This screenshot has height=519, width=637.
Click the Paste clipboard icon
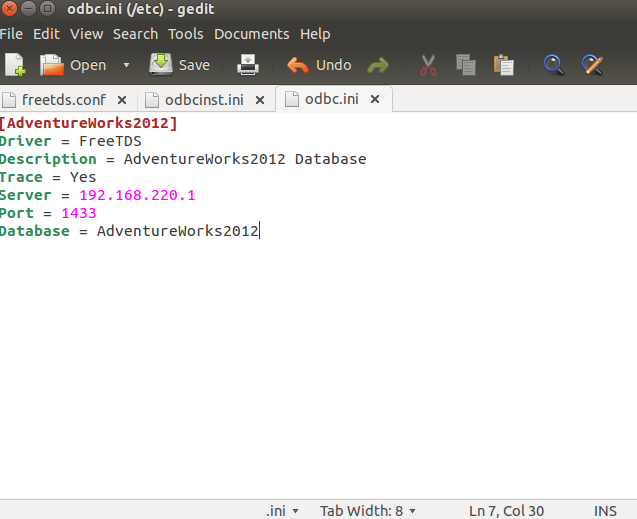pos(504,65)
